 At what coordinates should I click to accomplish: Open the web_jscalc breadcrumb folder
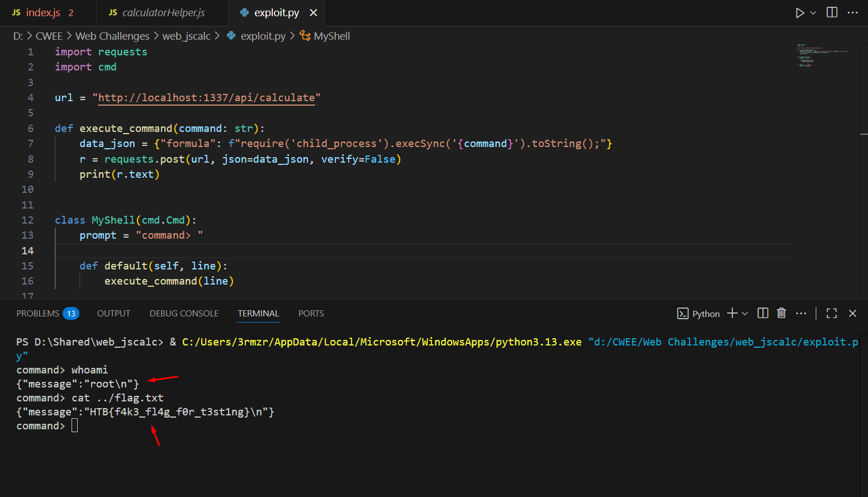(186, 36)
